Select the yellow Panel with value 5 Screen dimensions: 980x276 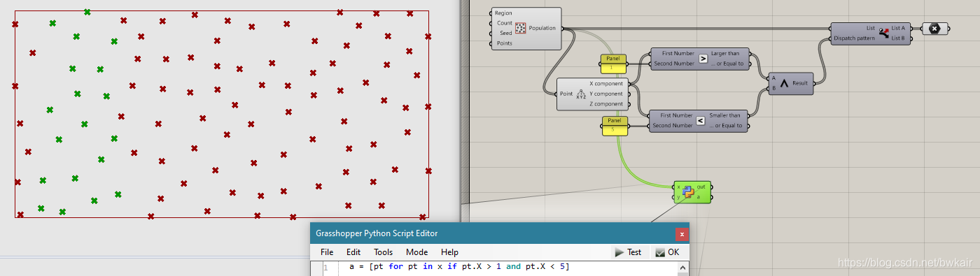tap(615, 125)
